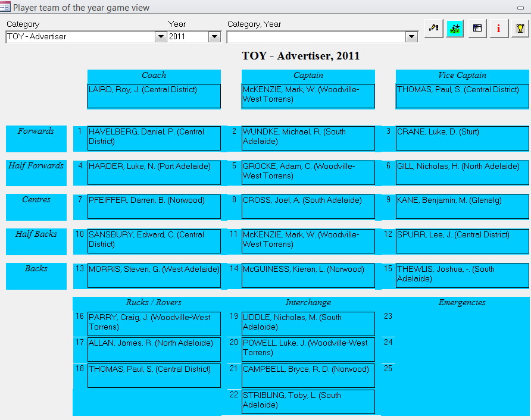Screen dimensions: 531x420
Task: Select position 8 CROSS, Joel, A.
Action: coord(308,206)
